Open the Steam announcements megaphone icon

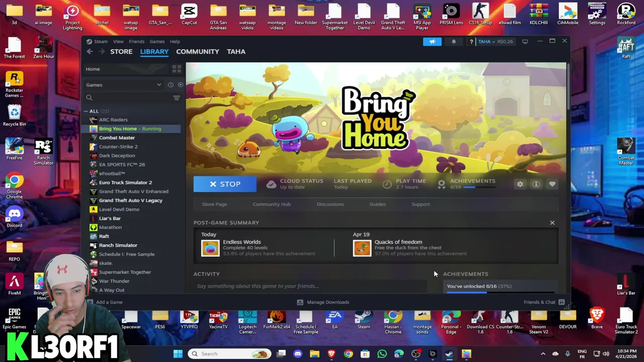pos(432,42)
